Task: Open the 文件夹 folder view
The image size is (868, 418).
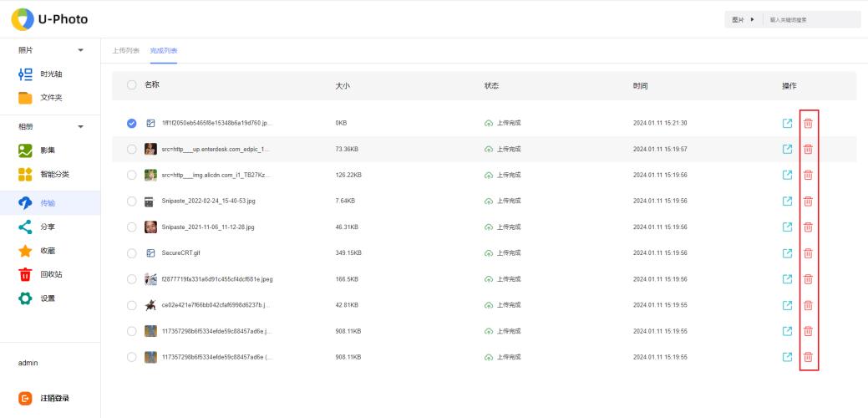Action: pos(50,98)
